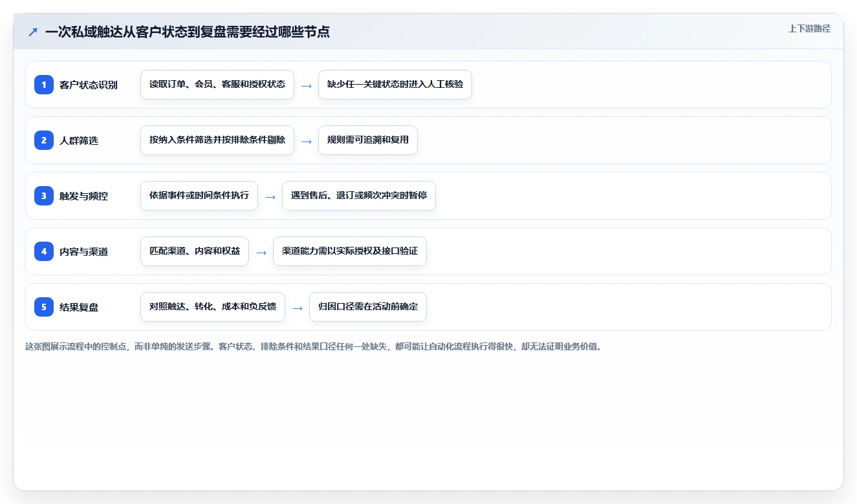Select step number badge 3

coord(44,195)
